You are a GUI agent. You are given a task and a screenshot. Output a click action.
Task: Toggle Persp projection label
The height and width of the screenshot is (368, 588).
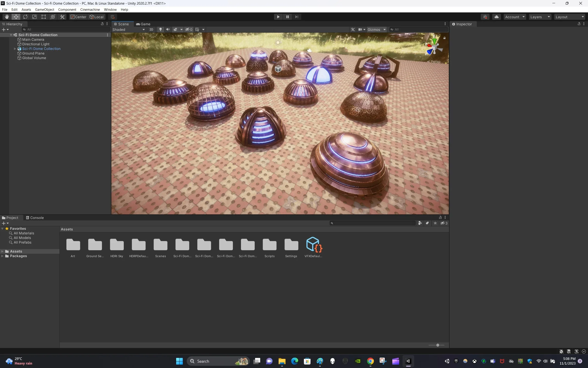tap(434, 62)
